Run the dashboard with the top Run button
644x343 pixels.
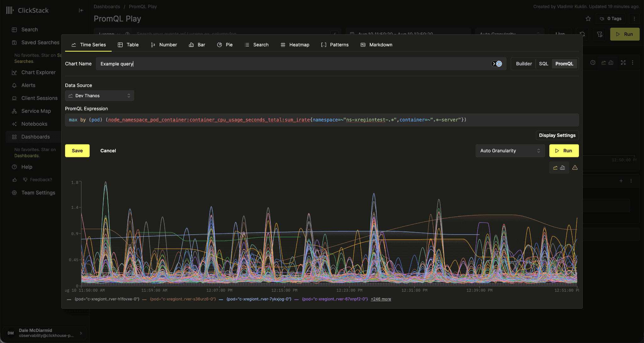(x=625, y=34)
